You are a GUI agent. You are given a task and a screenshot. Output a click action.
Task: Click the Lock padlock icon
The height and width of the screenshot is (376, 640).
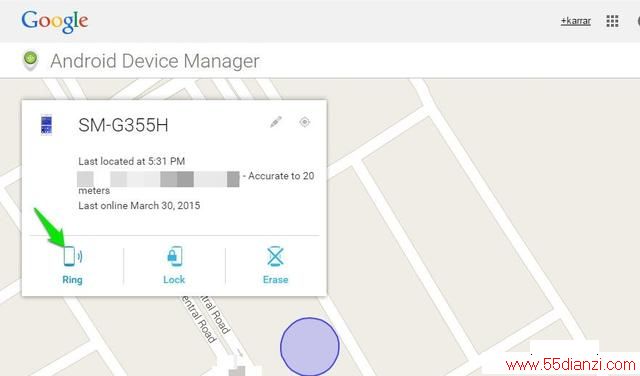tap(174, 256)
